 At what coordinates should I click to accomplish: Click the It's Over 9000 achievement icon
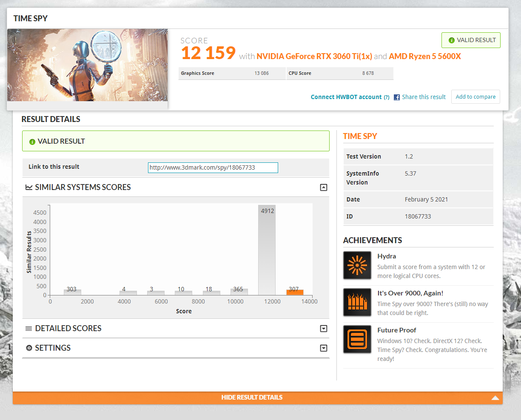click(357, 302)
